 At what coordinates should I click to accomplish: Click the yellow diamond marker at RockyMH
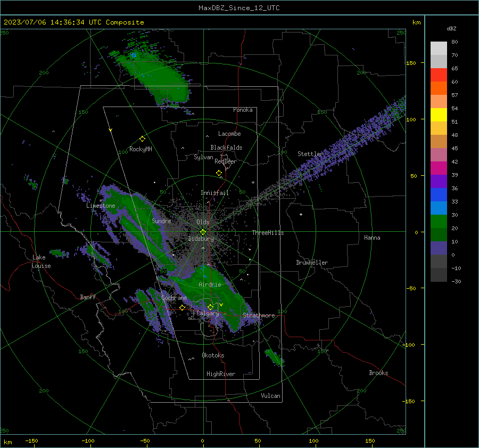coord(142,139)
